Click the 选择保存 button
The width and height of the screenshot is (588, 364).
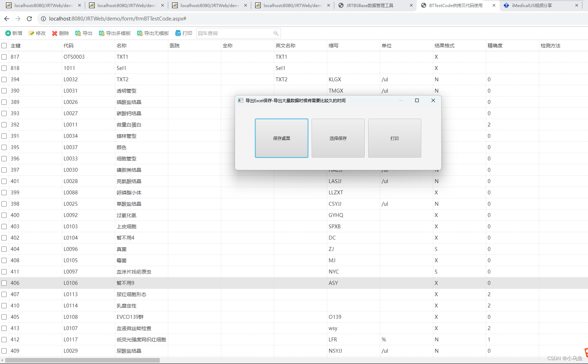(338, 138)
